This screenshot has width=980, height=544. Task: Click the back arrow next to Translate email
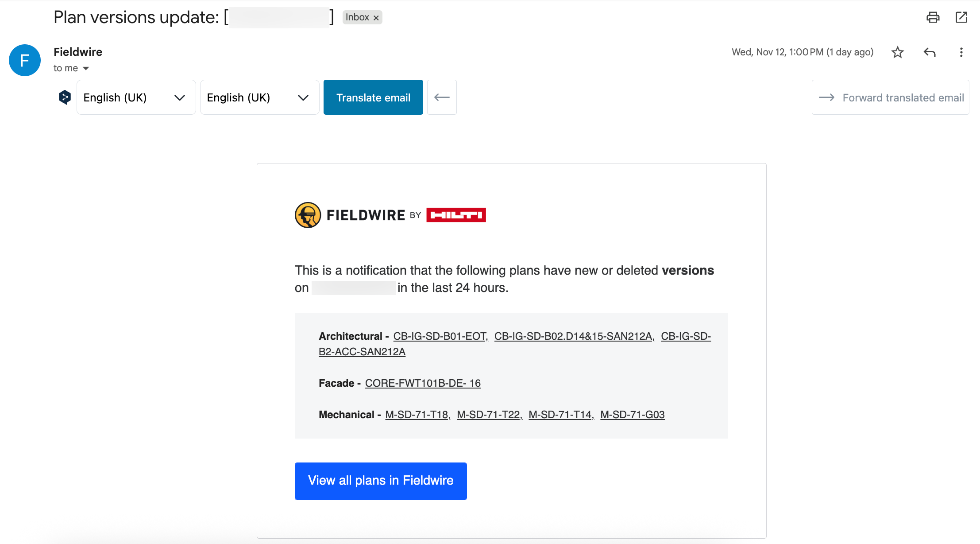click(442, 97)
